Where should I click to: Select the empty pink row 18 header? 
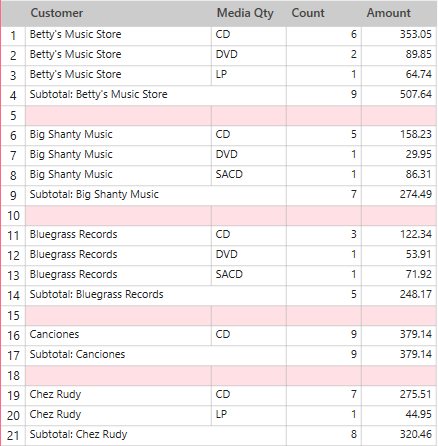[x=13, y=376]
